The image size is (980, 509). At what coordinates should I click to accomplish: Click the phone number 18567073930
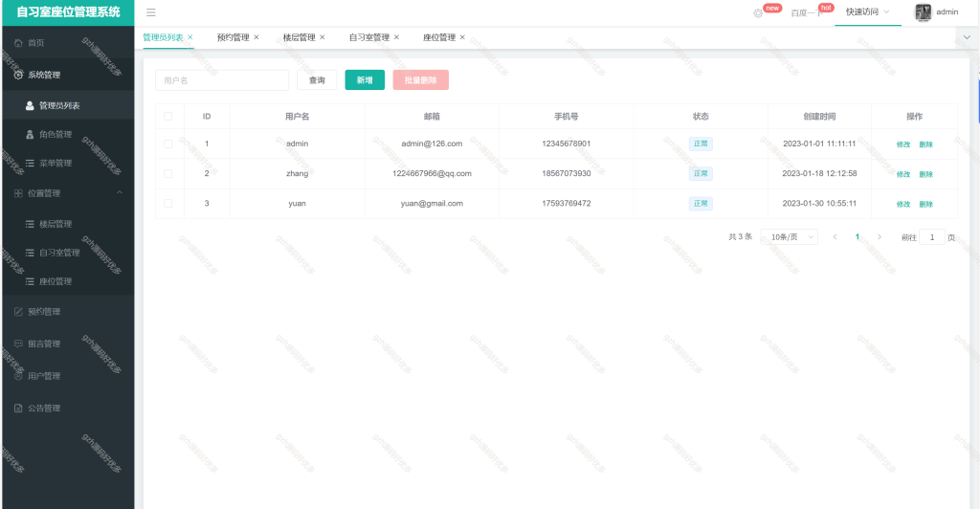click(567, 173)
